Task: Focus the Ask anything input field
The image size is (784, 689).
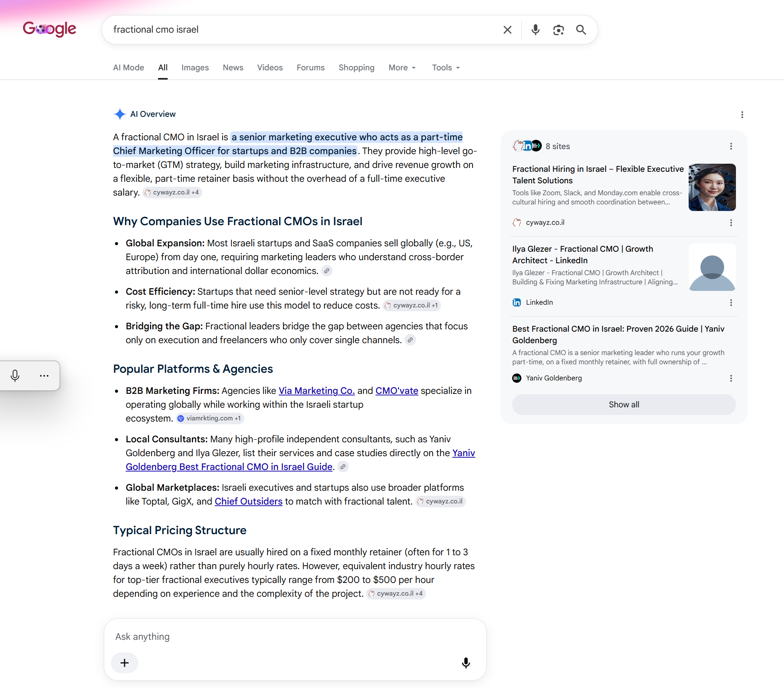Action: [x=295, y=637]
